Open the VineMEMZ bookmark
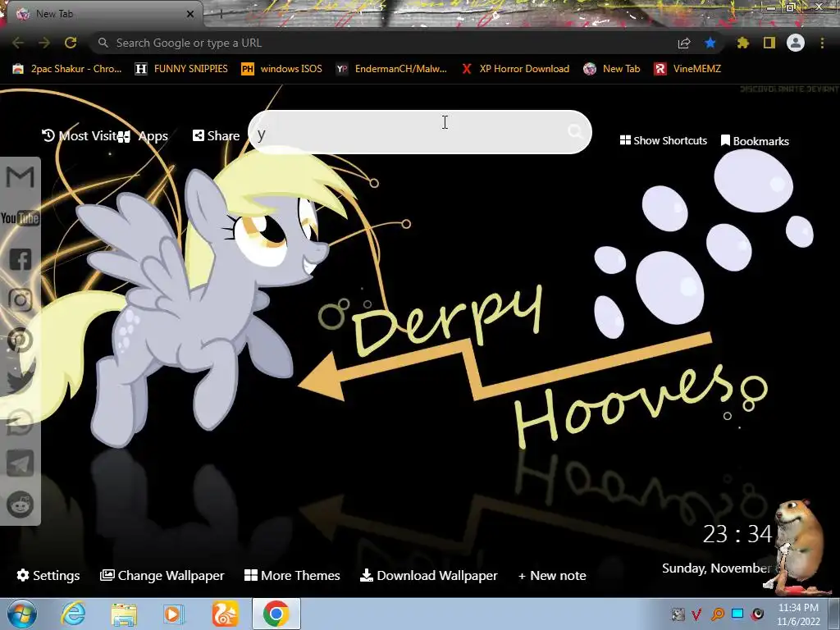Viewport: 840px width, 630px height. point(688,69)
